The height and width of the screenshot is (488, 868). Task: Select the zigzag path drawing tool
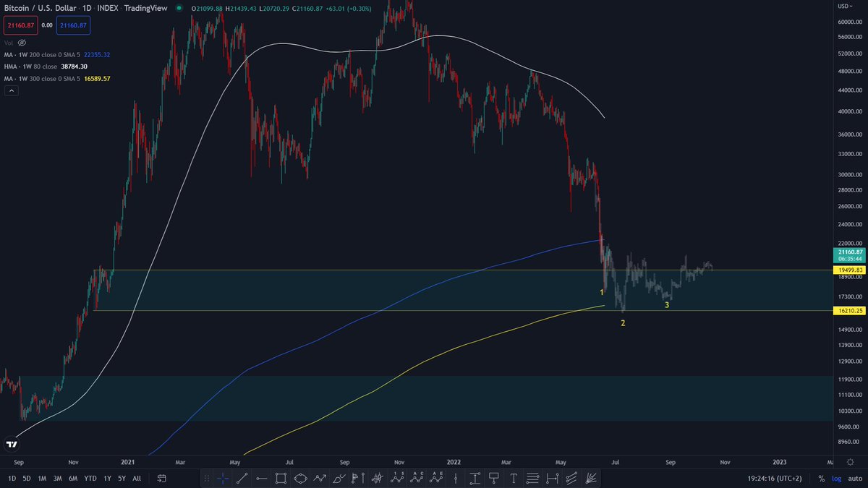[x=320, y=478]
